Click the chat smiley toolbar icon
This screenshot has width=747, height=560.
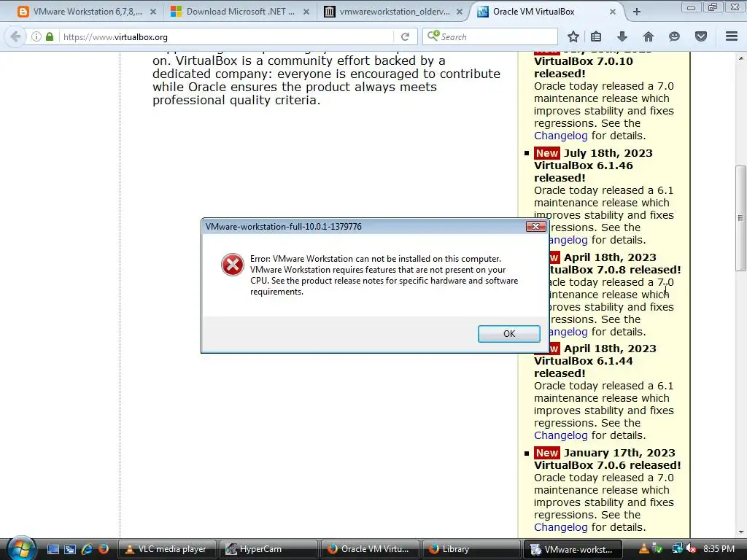[674, 36]
